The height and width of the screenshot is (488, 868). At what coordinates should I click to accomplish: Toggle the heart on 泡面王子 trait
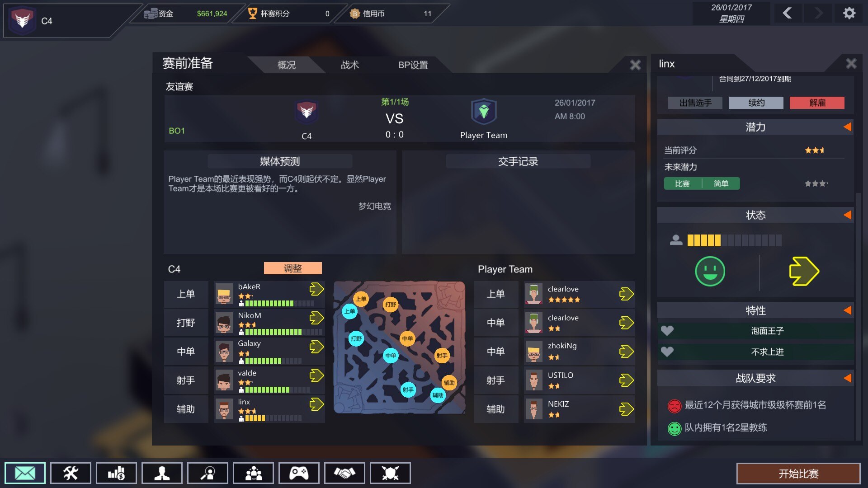pos(667,331)
